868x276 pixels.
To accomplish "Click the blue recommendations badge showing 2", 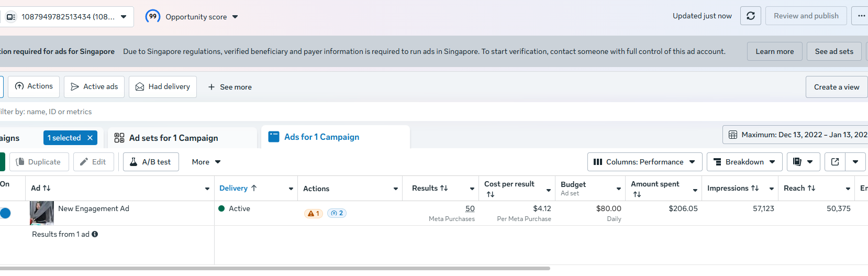I will click(337, 213).
